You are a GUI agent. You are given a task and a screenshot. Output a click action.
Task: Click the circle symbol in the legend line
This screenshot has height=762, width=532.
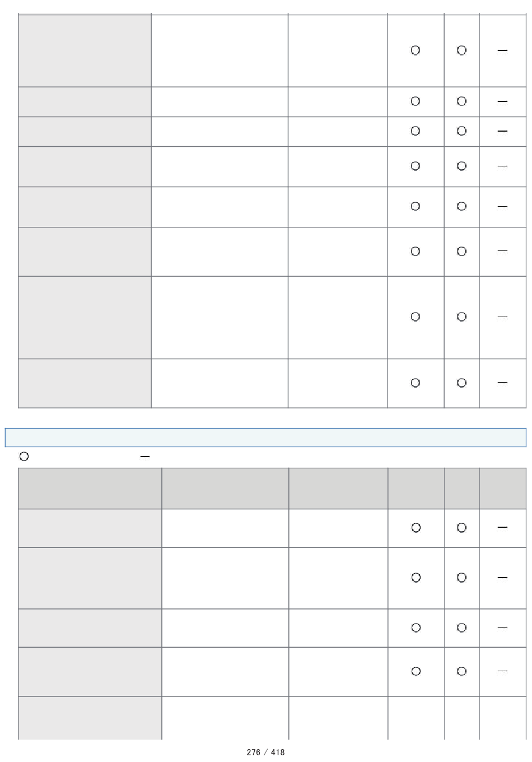coord(24,457)
